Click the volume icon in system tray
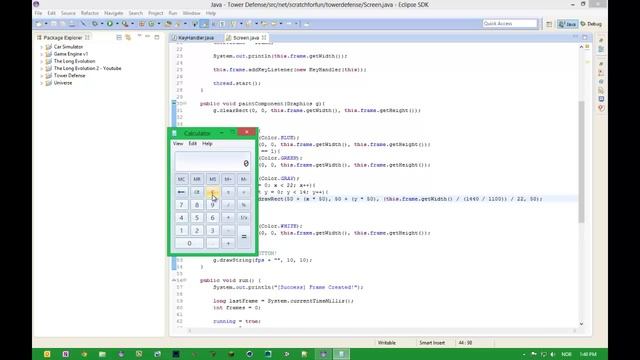 [553, 354]
